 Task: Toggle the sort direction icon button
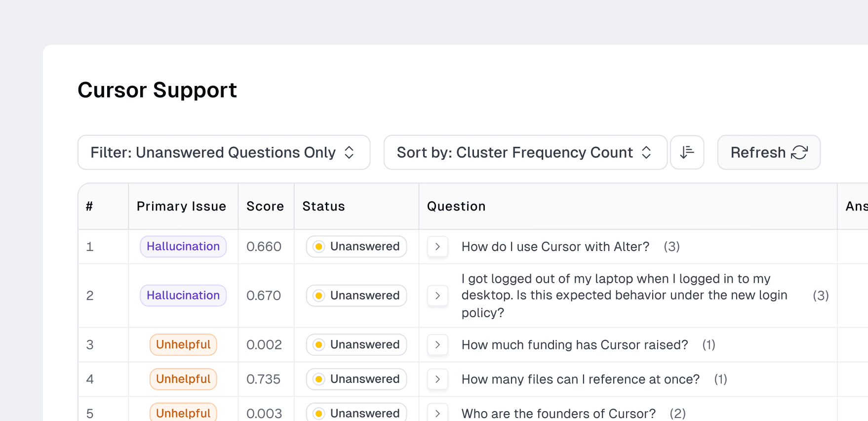pyautogui.click(x=687, y=152)
